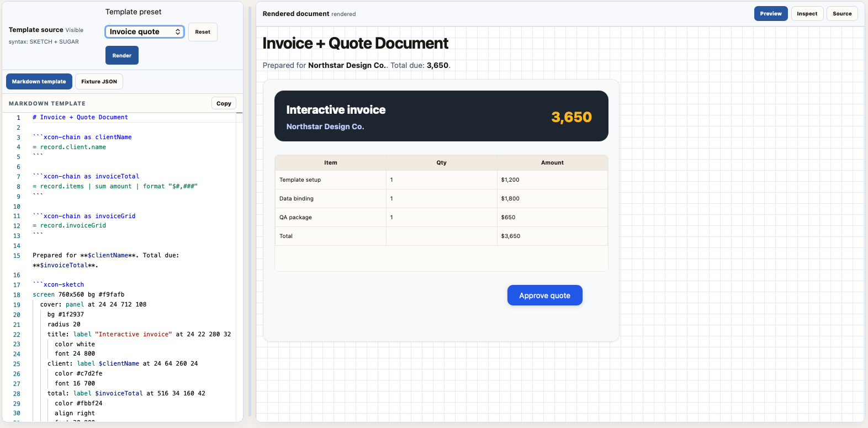Click code line 'bg #1f2937'
The height and width of the screenshot is (428, 868).
click(x=66, y=314)
